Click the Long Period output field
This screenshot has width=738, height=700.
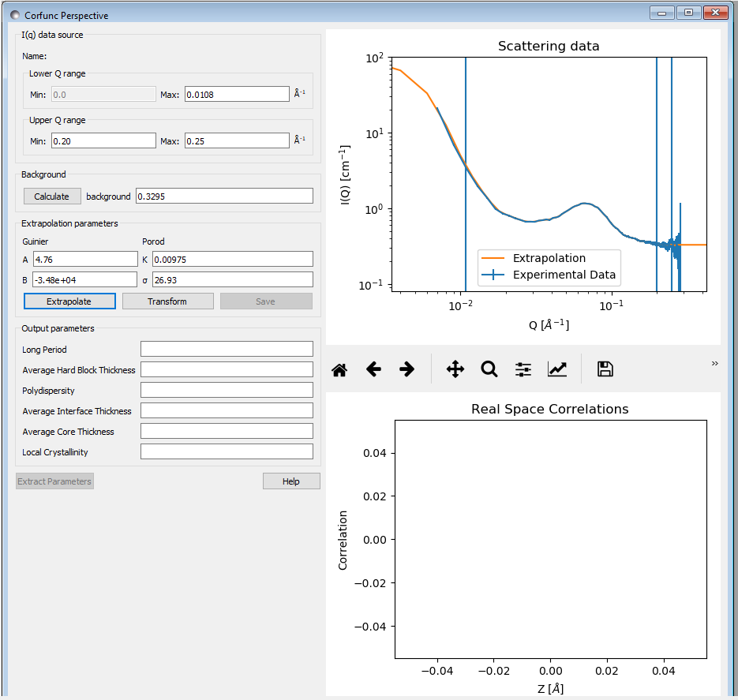227,350
